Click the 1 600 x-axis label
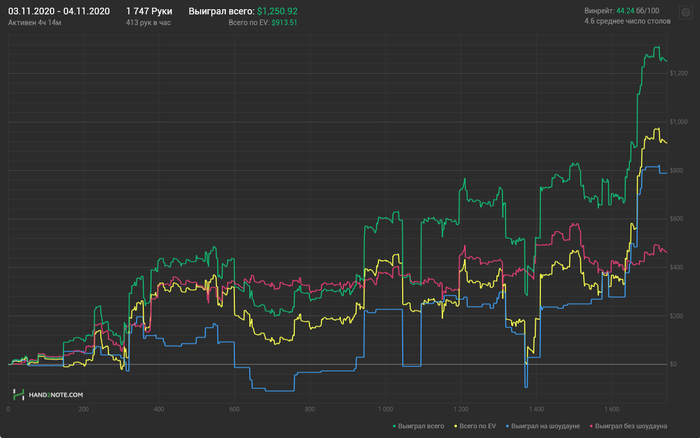 tap(612, 409)
